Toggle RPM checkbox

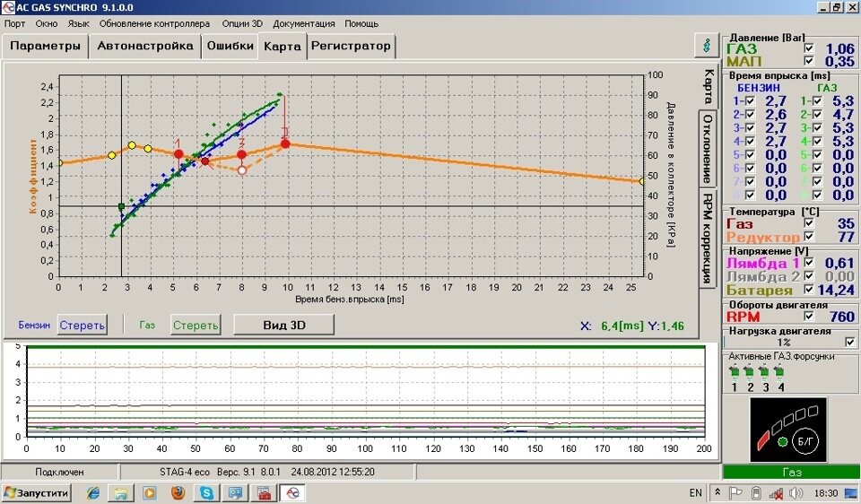(x=809, y=316)
